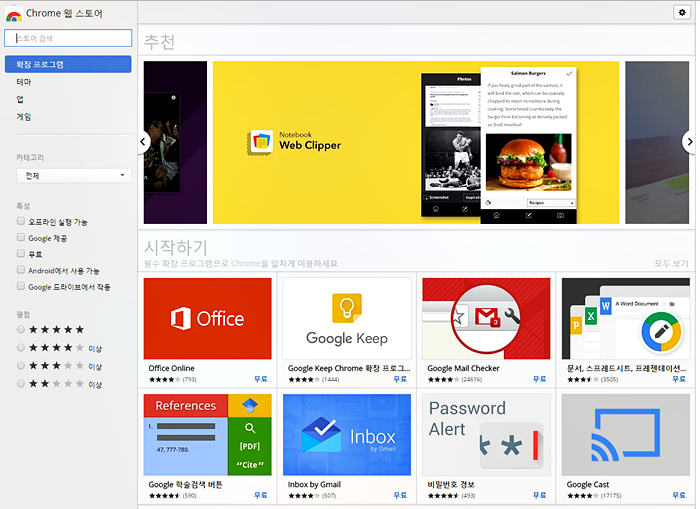Image resolution: width=700 pixels, height=509 pixels.
Task: Check the 무료 filter checkbox
Action: [x=21, y=253]
